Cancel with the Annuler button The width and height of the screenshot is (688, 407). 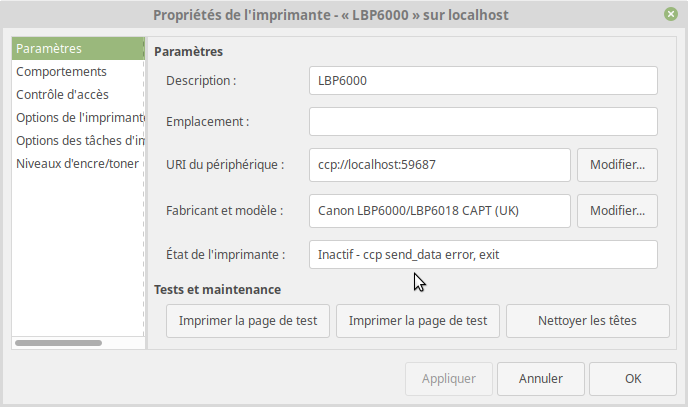pyautogui.click(x=538, y=379)
